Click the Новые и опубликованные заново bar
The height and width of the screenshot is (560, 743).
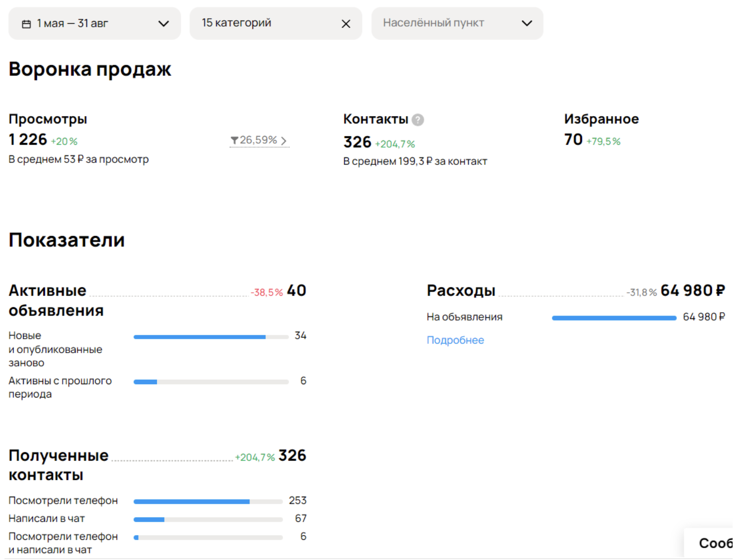point(211,337)
